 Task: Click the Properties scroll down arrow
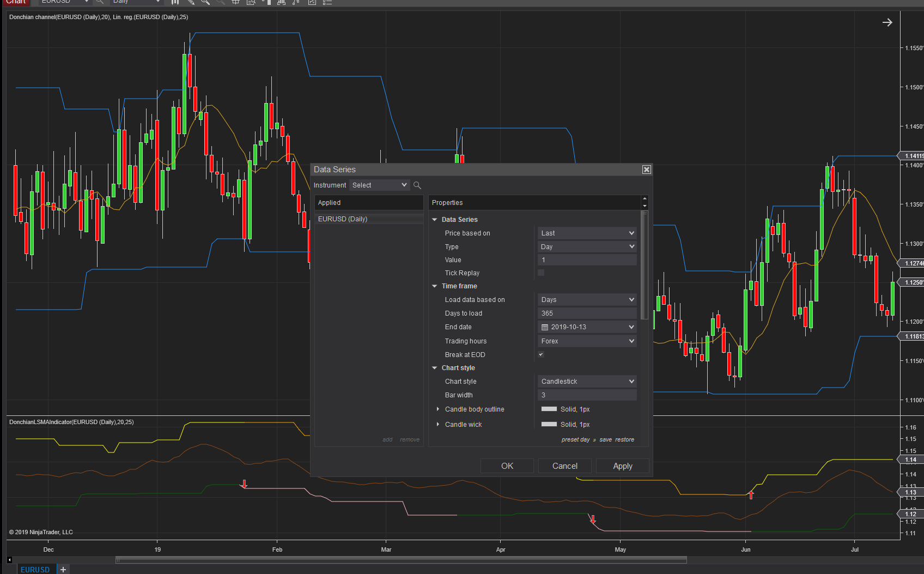pyautogui.click(x=645, y=206)
